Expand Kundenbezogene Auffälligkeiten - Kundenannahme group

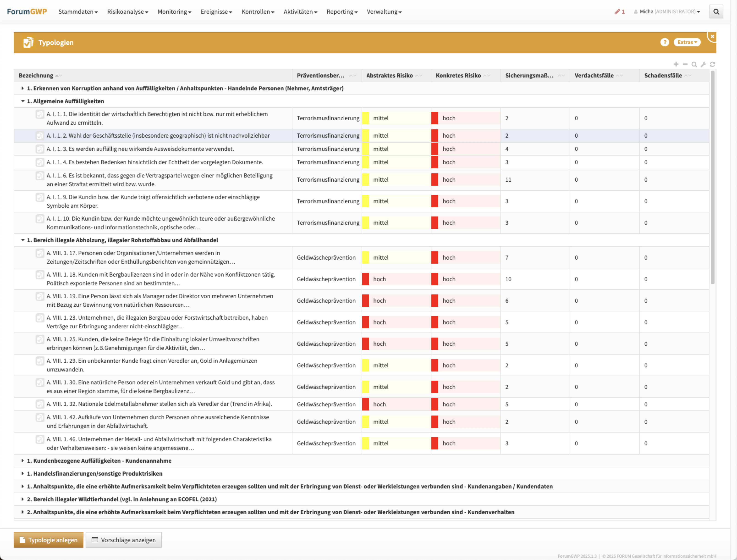tap(23, 461)
